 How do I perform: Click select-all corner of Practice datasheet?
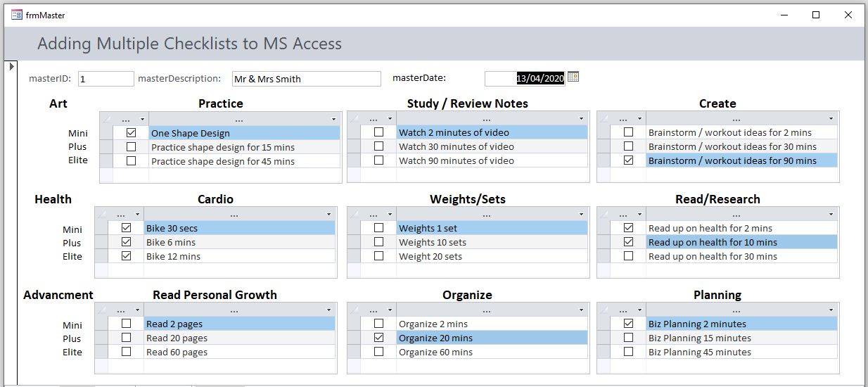click(x=106, y=119)
